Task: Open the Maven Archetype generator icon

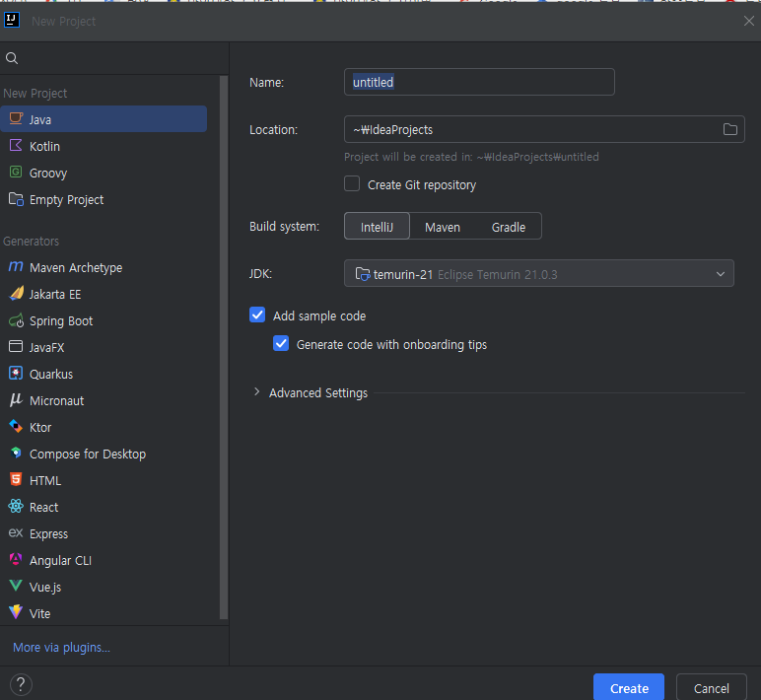Action: click(x=16, y=266)
